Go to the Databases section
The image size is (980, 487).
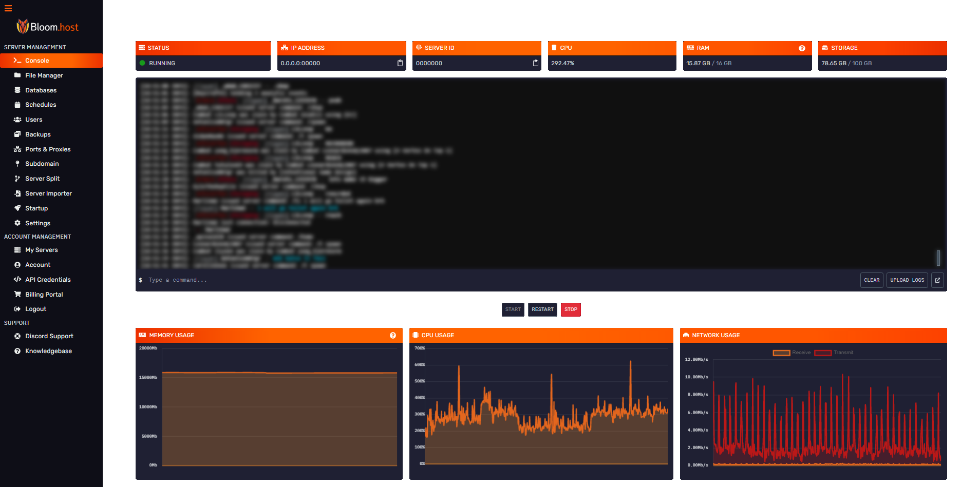coord(41,90)
